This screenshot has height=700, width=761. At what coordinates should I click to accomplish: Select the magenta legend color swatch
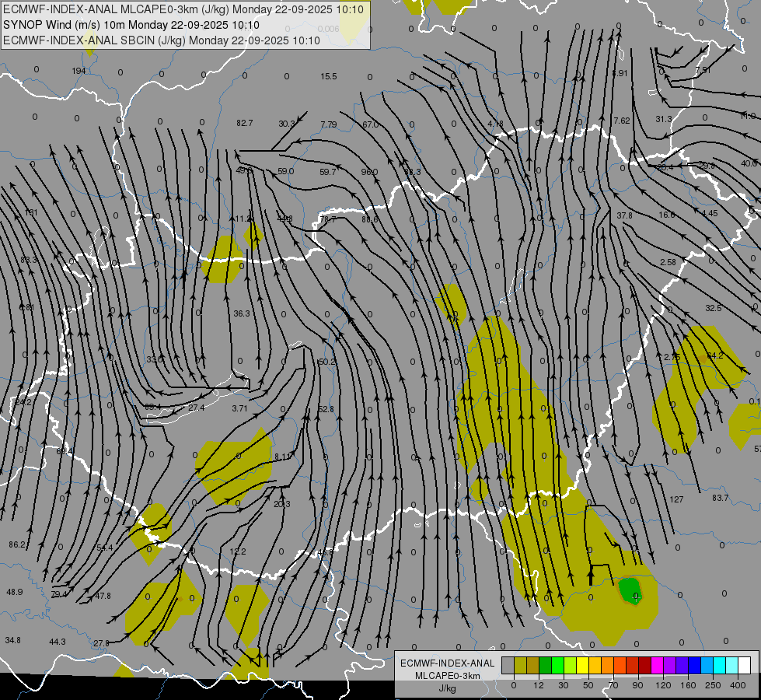657,665
